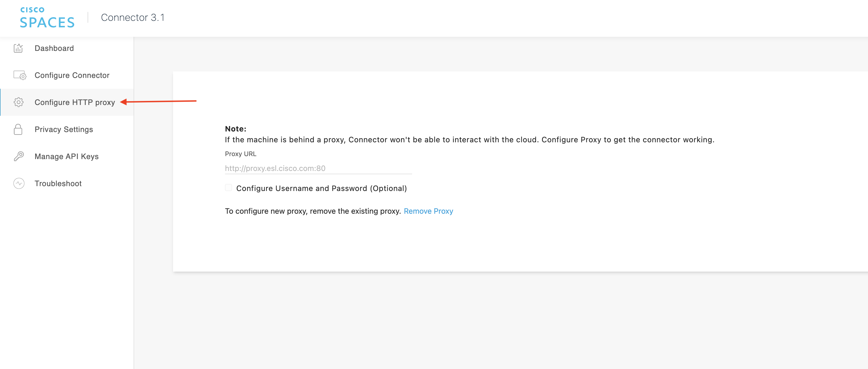Open Privacy Settings section
868x369 pixels.
pyautogui.click(x=64, y=129)
